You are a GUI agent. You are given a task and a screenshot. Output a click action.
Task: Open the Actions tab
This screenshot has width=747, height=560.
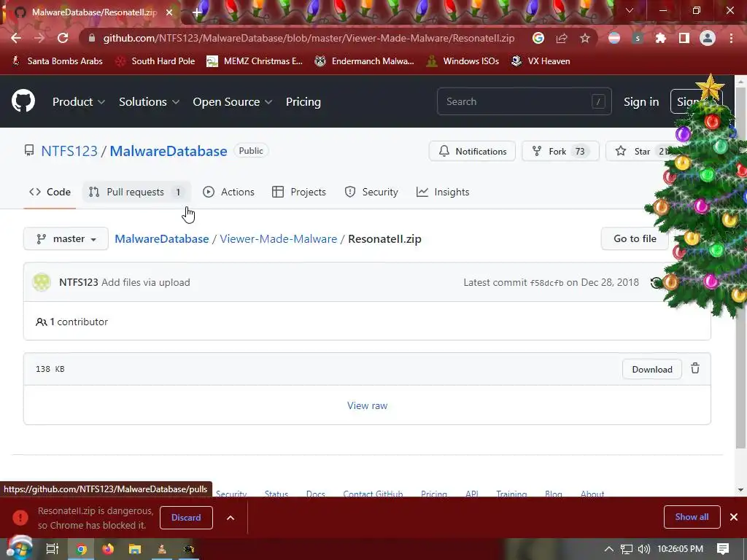pyautogui.click(x=228, y=192)
